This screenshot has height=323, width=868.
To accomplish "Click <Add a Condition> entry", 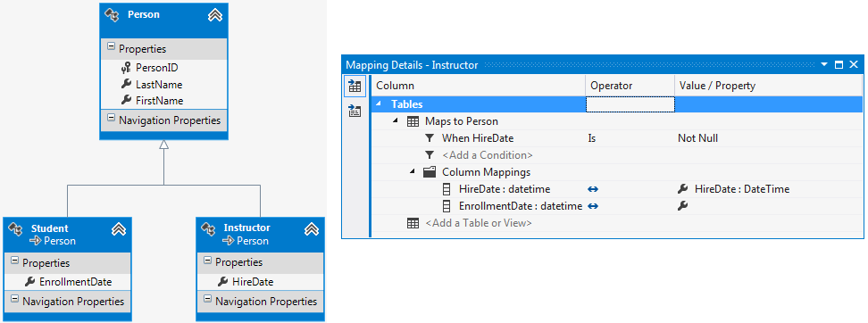I will [488, 155].
